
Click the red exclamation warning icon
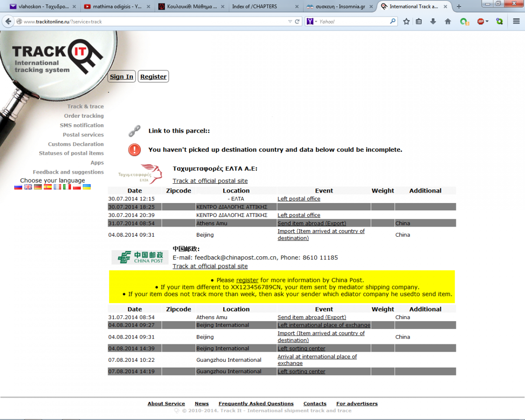pyautogui.click(x=134, y=150)
